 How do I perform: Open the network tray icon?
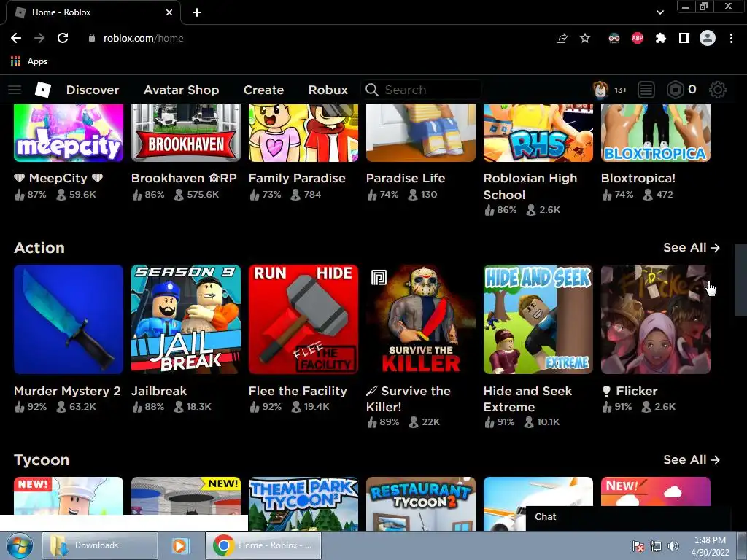click(656, 546)
